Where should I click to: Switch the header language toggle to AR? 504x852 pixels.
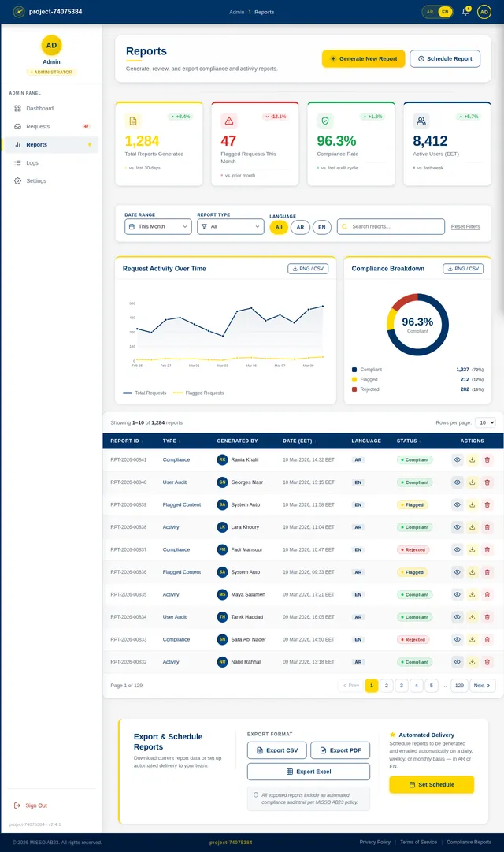coord(429,12)
